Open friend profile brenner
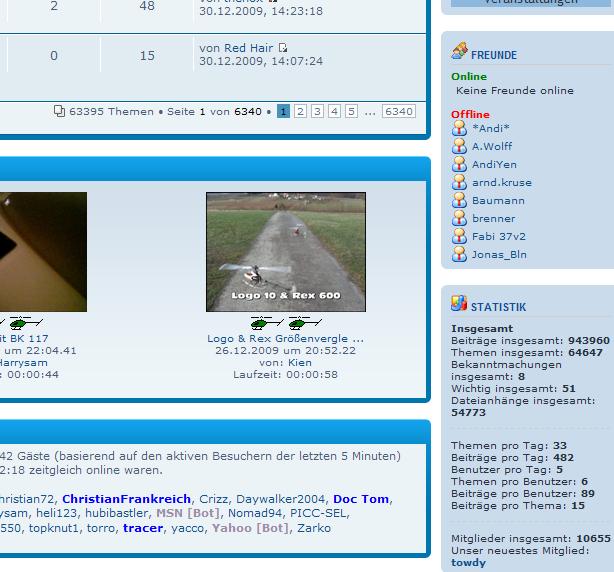The width and height of the screenshot is (614, 572). [493, 218]
